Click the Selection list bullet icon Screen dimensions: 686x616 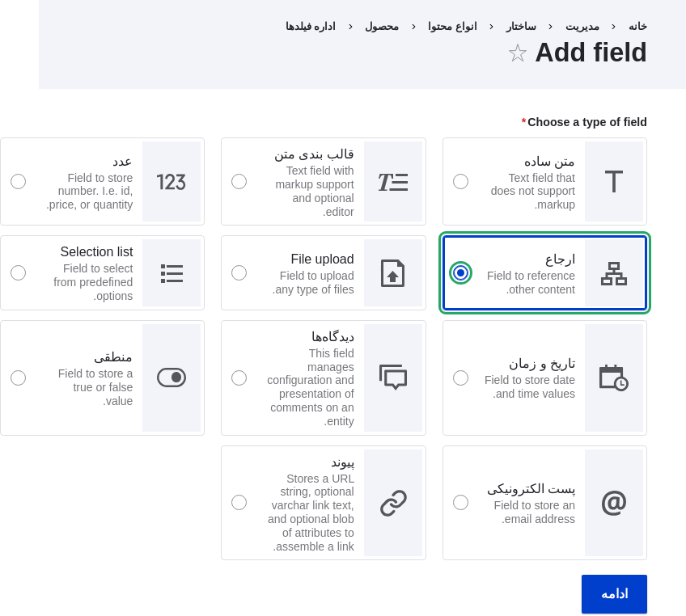[x=171, y=272]
